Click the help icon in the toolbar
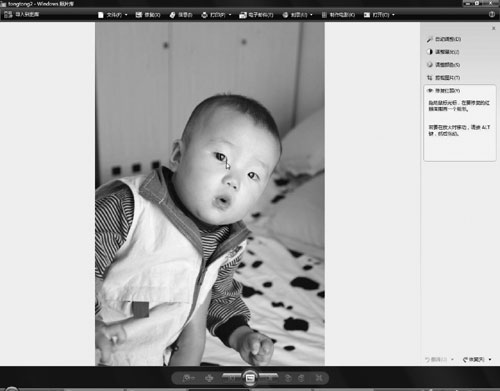The height and width of the screenshot is (391, 500). point(492,14)
